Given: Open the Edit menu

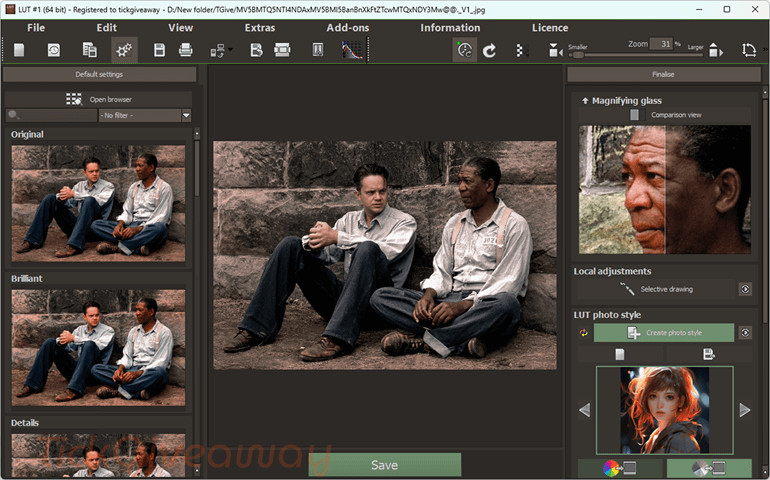Looking at the screenshot, I should [107, 28].
